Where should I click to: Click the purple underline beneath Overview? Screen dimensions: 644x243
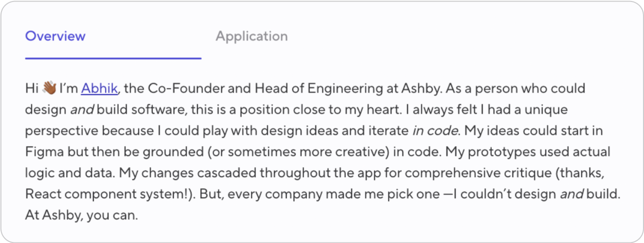[113, 58]
